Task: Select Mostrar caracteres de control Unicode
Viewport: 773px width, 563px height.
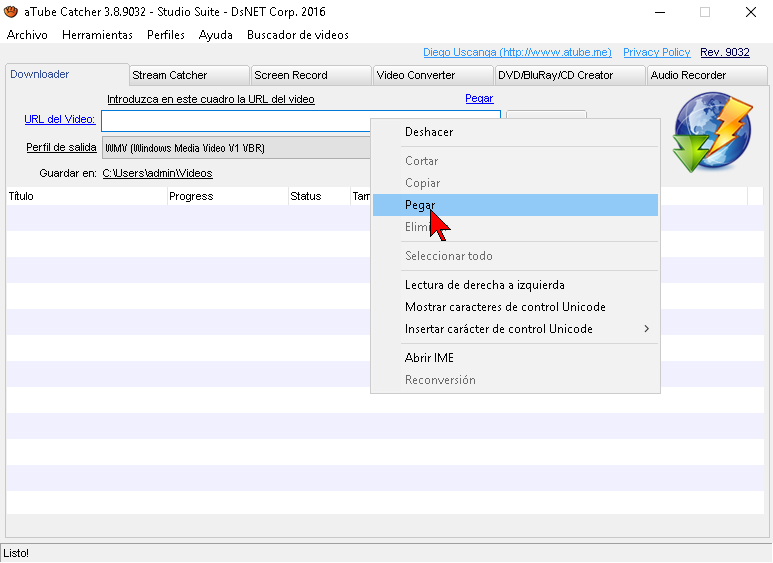Action: point(515,307)
